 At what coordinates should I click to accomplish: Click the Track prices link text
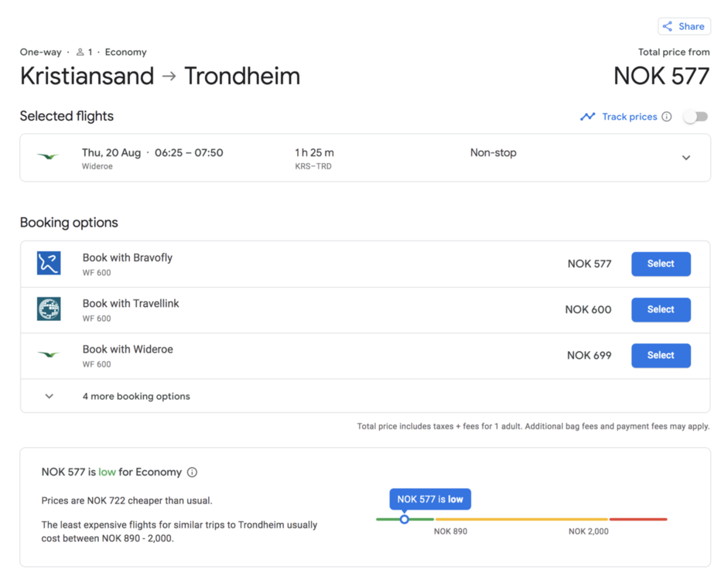[629, 117]
